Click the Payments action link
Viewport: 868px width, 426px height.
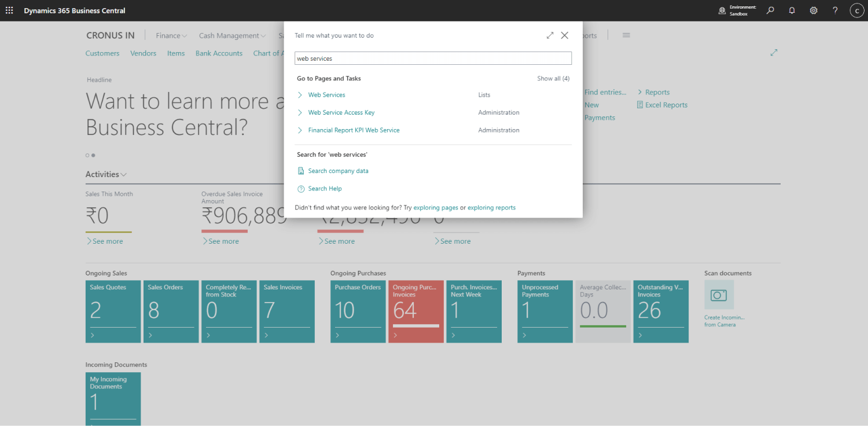(x=599, y=117)
